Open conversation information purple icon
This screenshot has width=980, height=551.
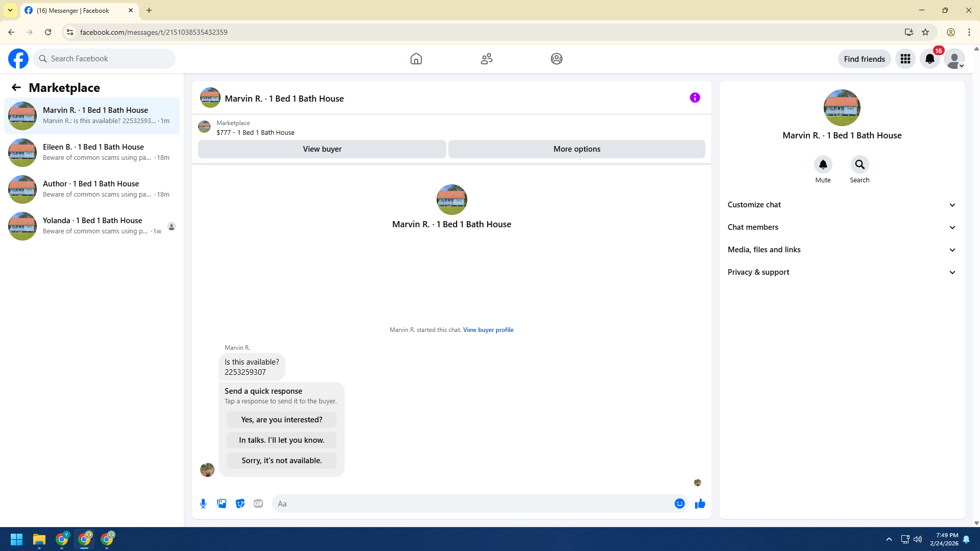coord(695,98)
